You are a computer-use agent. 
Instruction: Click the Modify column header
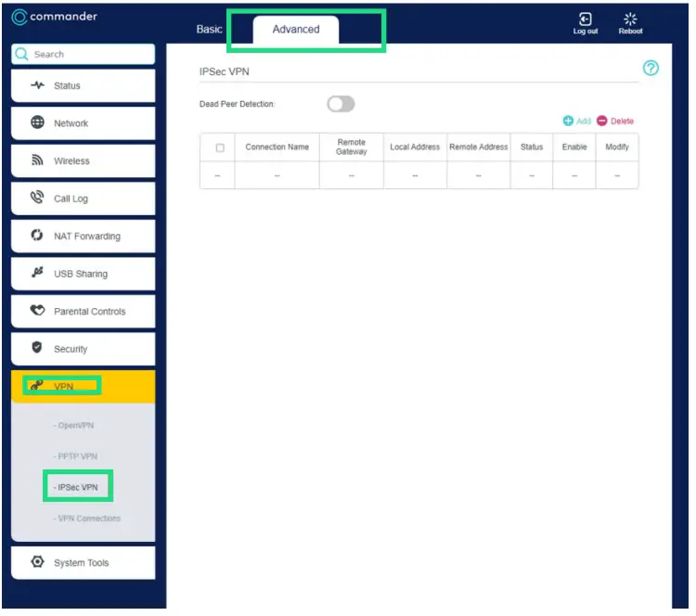(x=617, y=148)
